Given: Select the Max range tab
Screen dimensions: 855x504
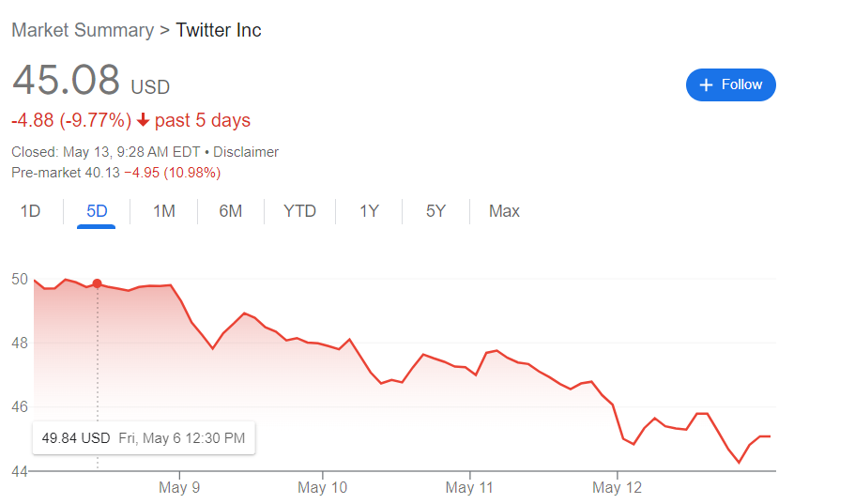Looking at the screenshot, I should pyautogui.click(x=504, y=211).
